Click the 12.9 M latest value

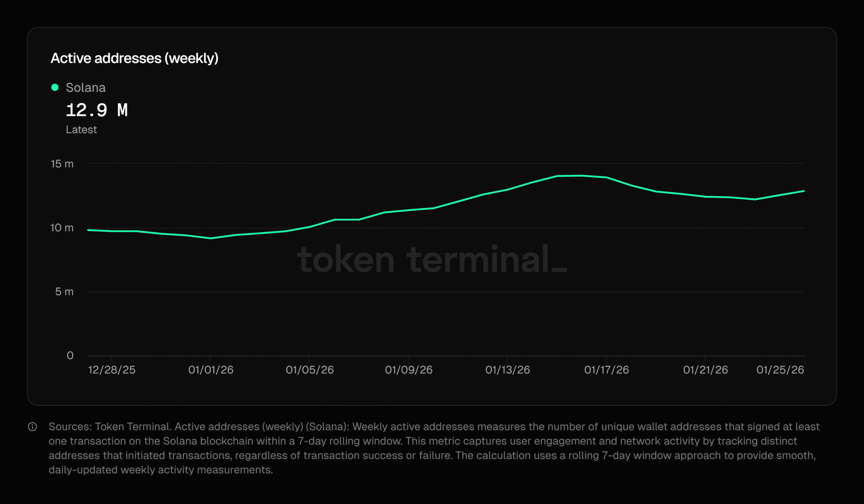coord(97,110)
